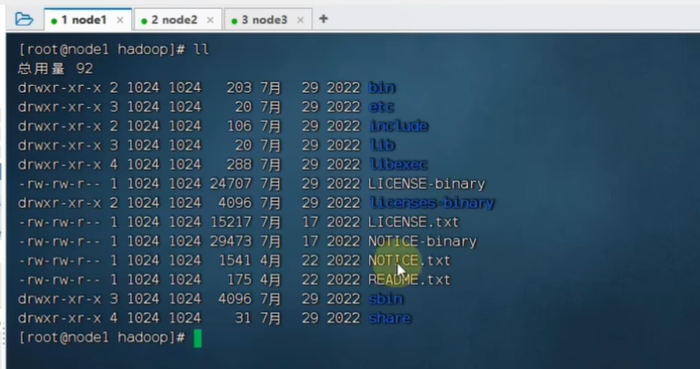This screenshot has width=700, height=369.
Task: Open the session folder icon
Action: [24, 19]
